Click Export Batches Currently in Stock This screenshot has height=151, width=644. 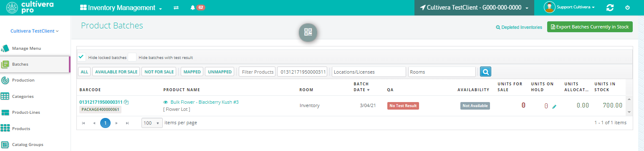(x=590, y=27)
